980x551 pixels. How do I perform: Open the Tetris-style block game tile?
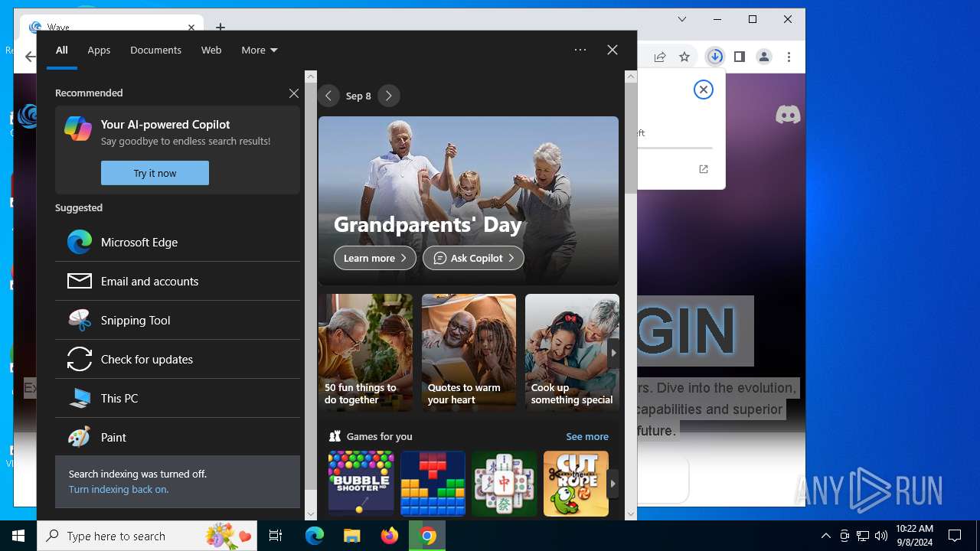click(433, 483)
